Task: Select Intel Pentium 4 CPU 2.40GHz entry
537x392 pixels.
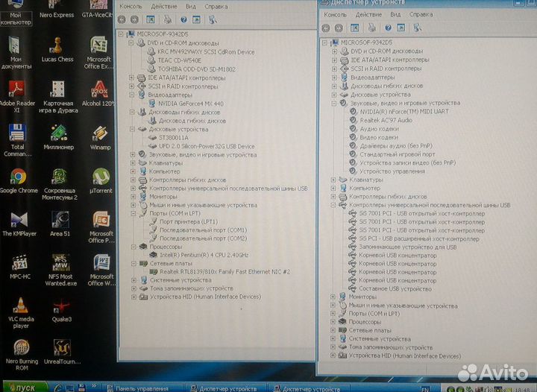Action: pos(204,255)
